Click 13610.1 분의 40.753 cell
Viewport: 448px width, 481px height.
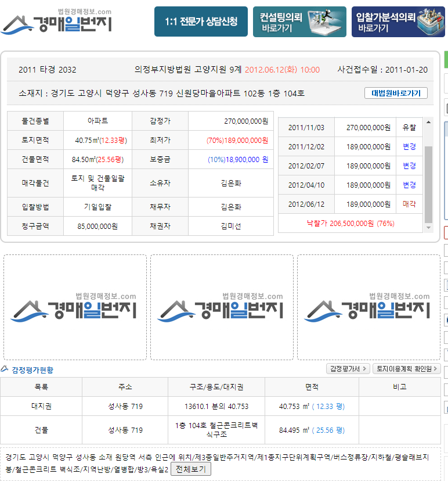216,406
